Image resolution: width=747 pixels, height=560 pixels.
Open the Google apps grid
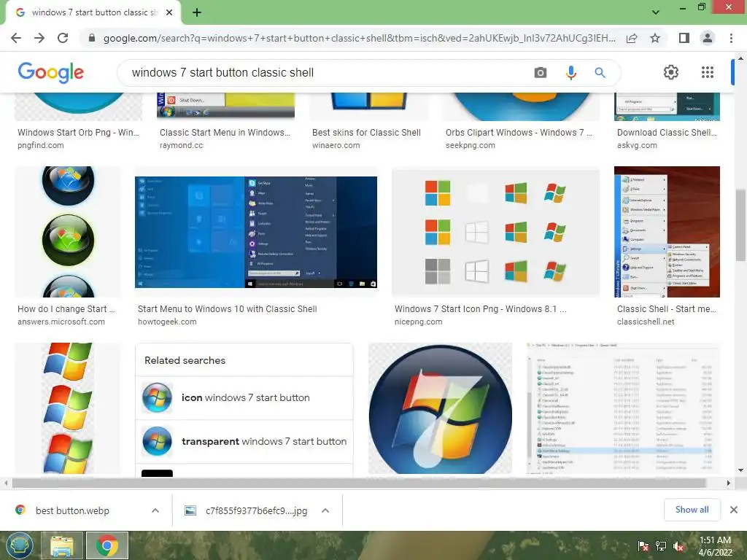coord(708,72)
